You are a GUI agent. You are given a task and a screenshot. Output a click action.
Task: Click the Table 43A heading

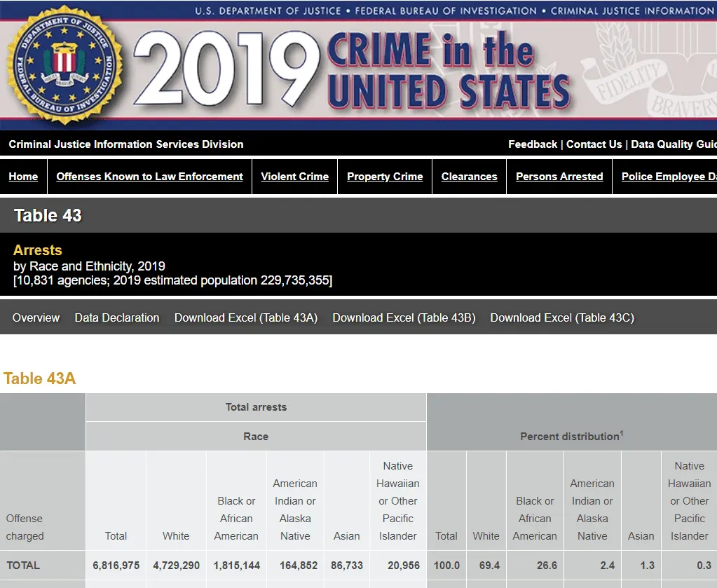point(39,378)
